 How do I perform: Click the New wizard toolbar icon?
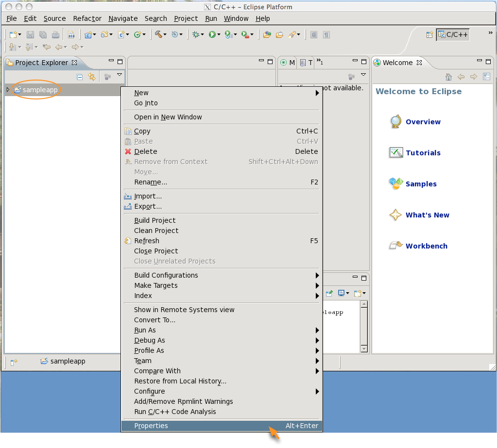[13, 35]
